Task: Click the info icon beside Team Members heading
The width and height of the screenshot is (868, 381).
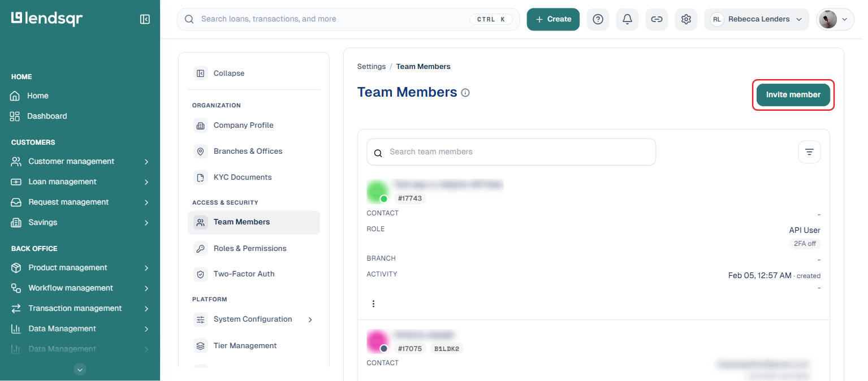Action: tap(465, 93)
